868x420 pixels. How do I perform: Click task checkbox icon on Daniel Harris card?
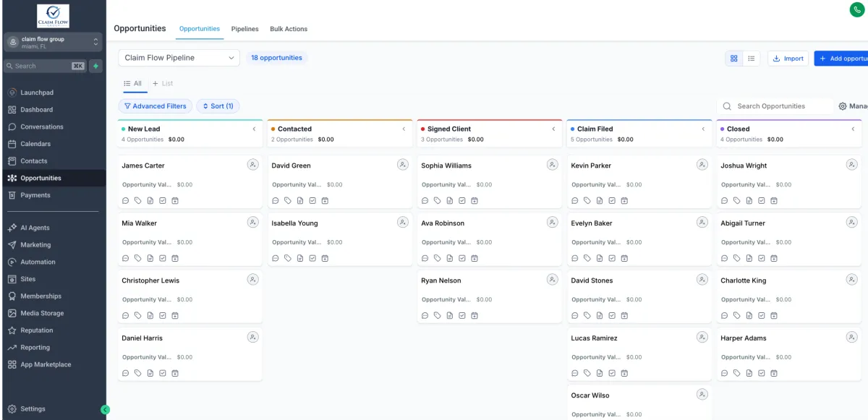[x=163, y=373]
